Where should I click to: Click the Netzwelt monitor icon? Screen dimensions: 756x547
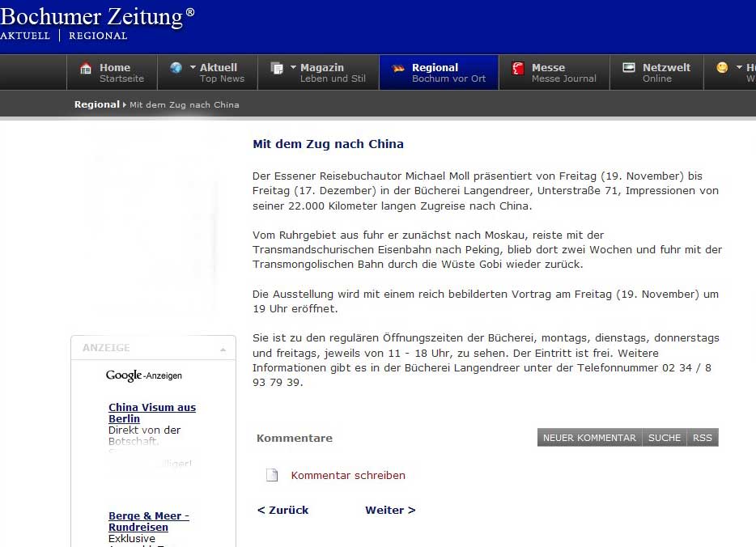tap(629, 68)
